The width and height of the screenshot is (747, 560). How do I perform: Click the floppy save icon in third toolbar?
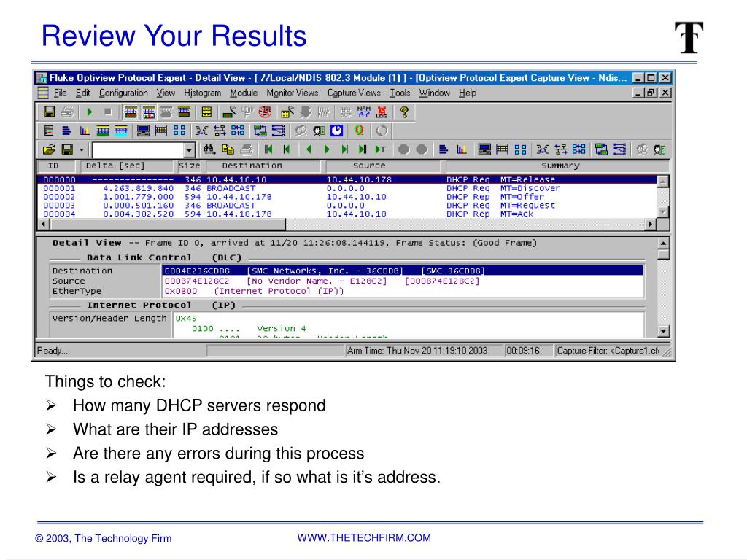(x=67, y=150)
